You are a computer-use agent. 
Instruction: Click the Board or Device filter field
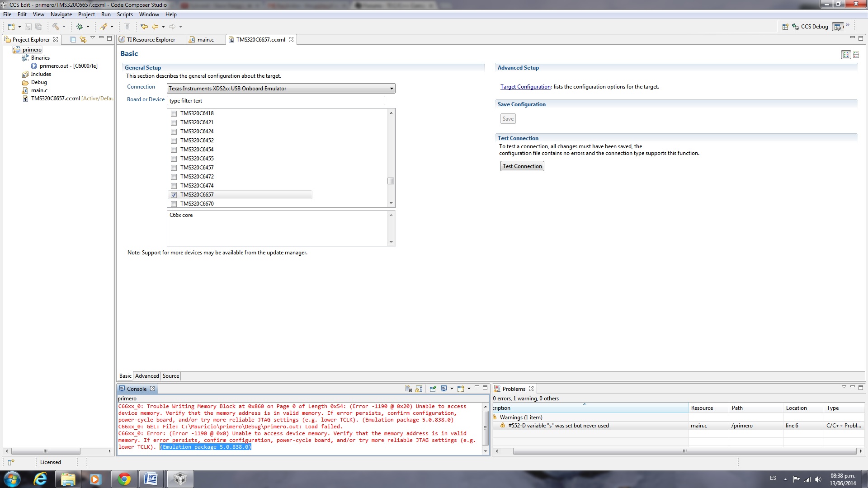point(276,101)
